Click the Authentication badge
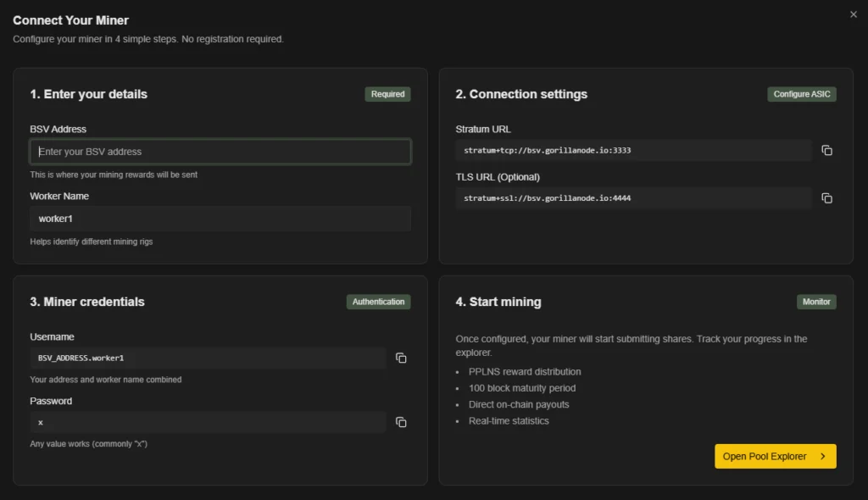This screenshot has height=500, width=868. (x=378, y=302)
